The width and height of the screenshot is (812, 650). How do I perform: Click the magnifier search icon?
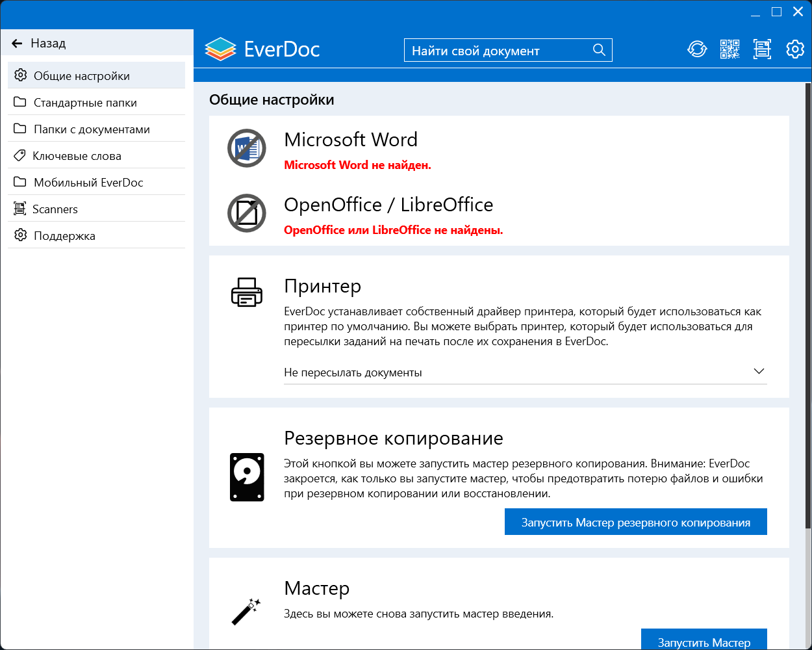[x=599, y=50]
